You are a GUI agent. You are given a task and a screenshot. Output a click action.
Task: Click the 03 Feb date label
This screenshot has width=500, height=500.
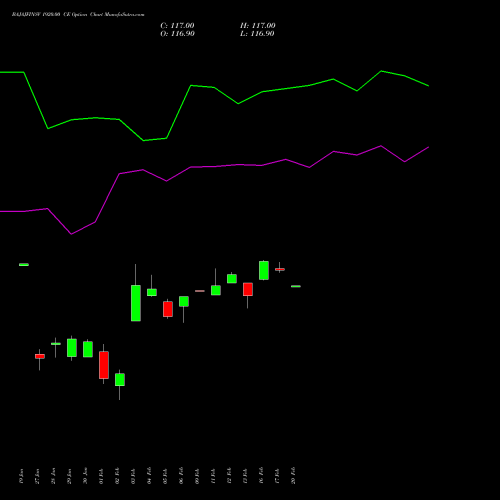tap(133, 476)
